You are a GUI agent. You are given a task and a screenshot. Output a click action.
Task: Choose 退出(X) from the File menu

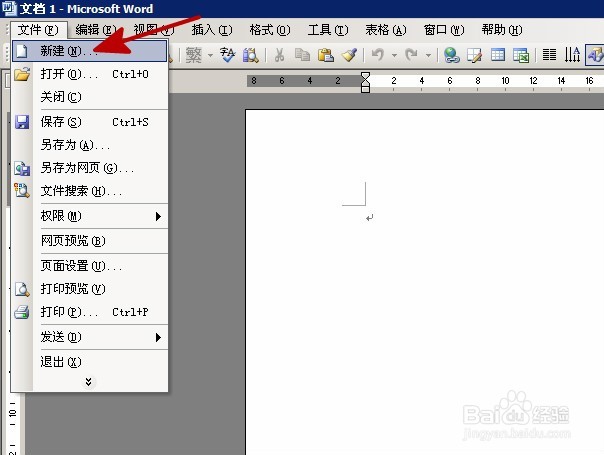pos(90,362)
